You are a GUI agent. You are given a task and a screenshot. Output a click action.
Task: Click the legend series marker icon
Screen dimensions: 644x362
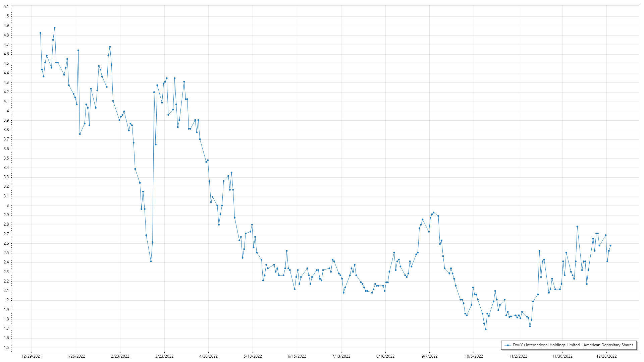click(x=508, y=345)
